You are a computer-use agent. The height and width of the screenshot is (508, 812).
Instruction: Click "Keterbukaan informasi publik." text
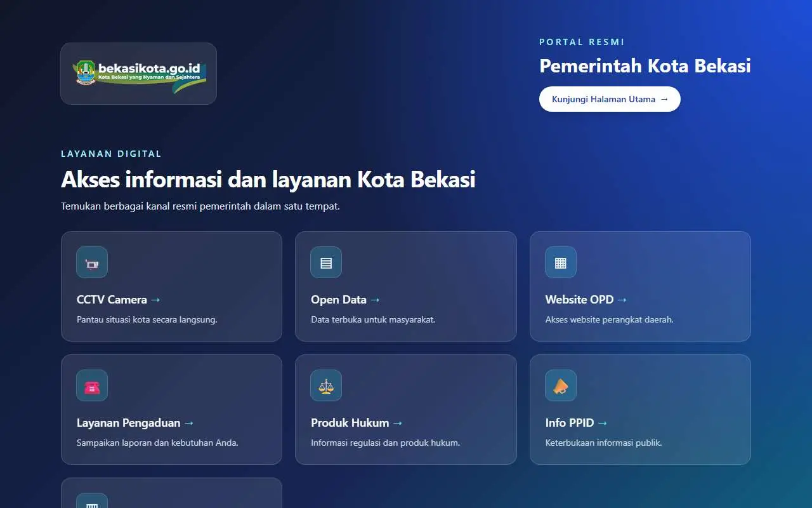click(604, 443)
